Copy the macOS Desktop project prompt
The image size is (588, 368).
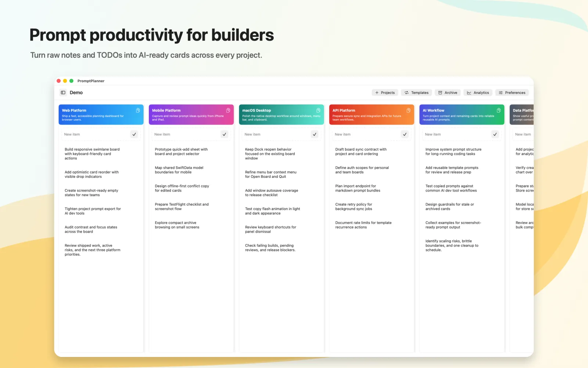click(x=318, y=110)
